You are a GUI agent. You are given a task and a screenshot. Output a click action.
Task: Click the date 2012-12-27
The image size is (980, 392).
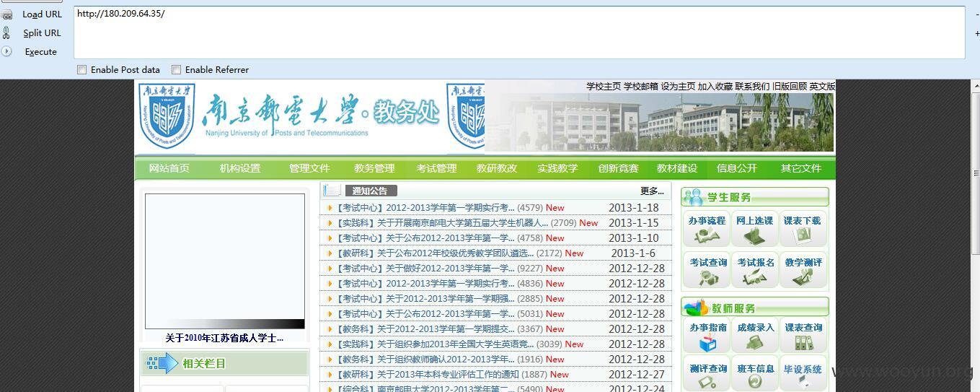[x=637, y=374]
